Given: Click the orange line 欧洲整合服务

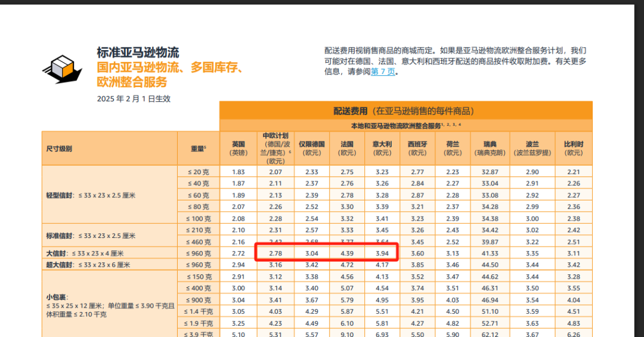Looking at the screenshot, I should tap(132, 82).
